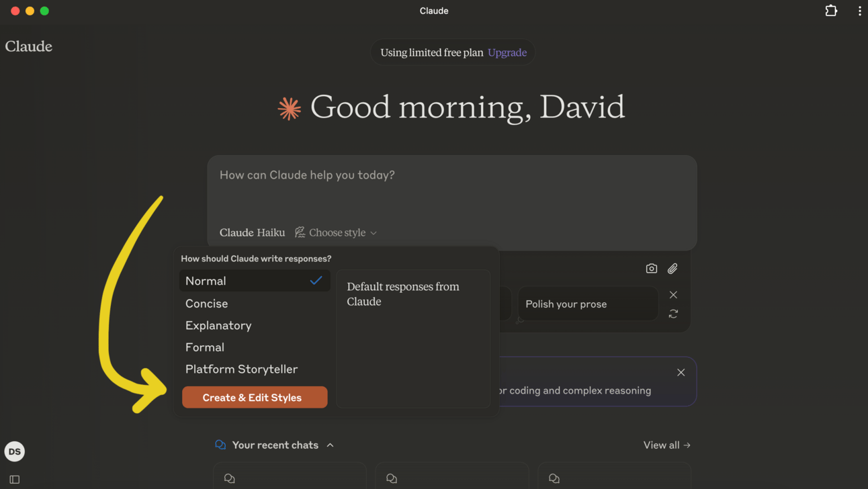
Task: Capture a screenshot with the camera icon
Action: 652,269
